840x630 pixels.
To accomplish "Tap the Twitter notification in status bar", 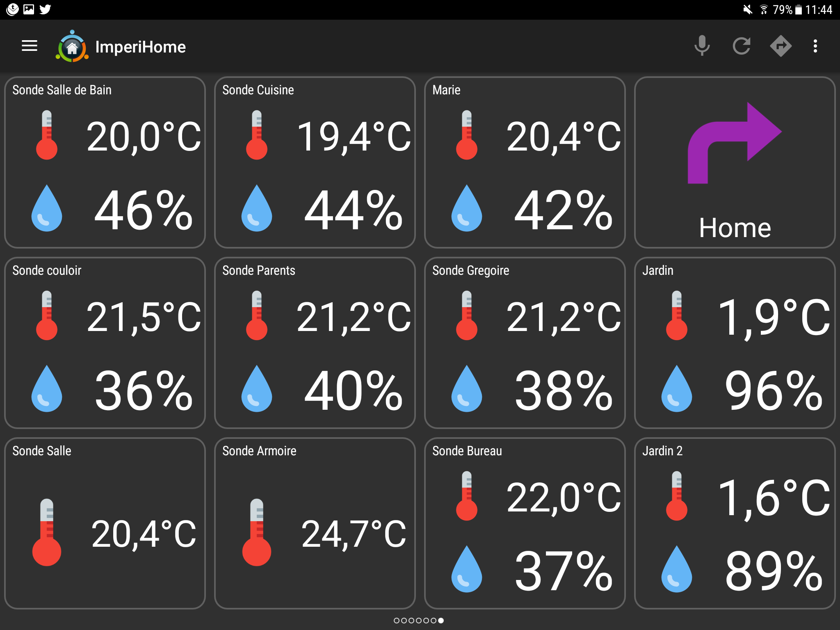I will (45, 9).
